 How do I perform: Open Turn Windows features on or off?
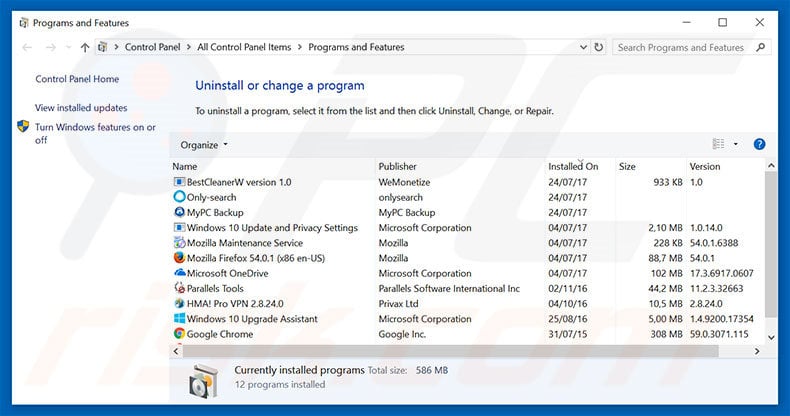pyautogui.click(x=95, y=133)
